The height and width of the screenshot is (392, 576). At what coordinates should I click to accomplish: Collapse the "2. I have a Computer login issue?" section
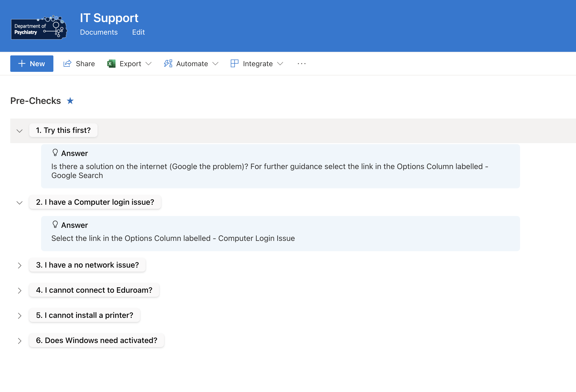(x=20, y=203)
